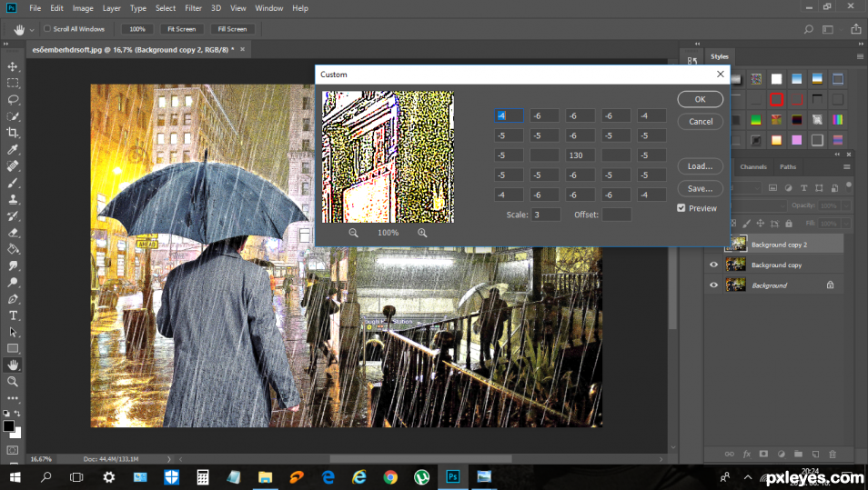Click the foreground color swatch
This screenshot has height=490, width=868.
click(x=8, y=425)
